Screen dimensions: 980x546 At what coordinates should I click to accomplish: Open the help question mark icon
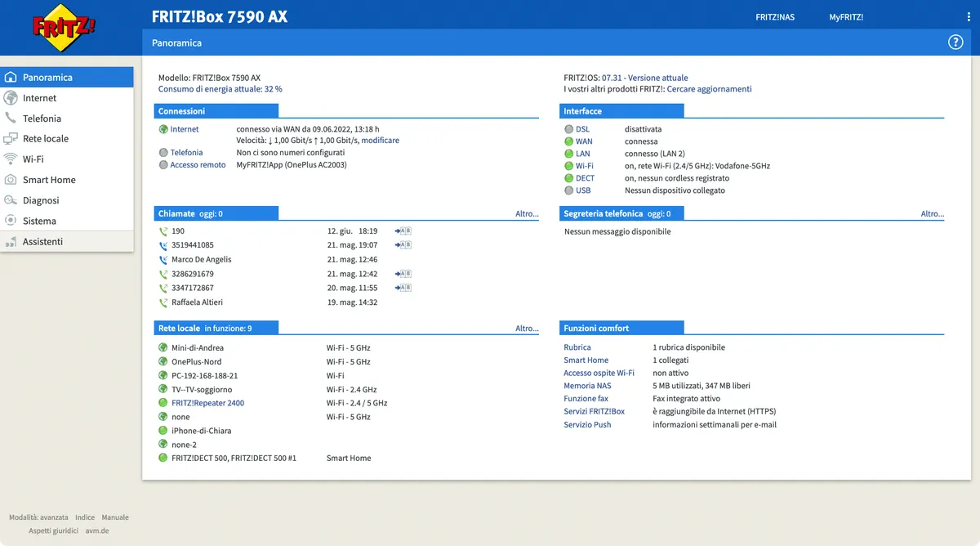pyautogui.click(x=955, y=43)
